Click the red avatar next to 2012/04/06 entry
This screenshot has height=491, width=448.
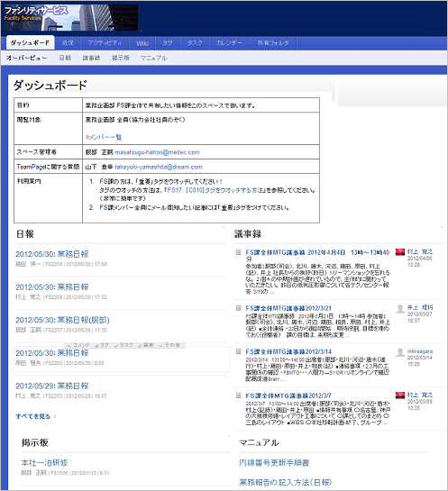pos(400,252)
